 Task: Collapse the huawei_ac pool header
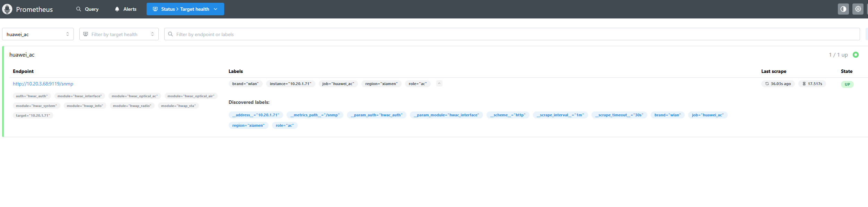click(x=22, y=55)
